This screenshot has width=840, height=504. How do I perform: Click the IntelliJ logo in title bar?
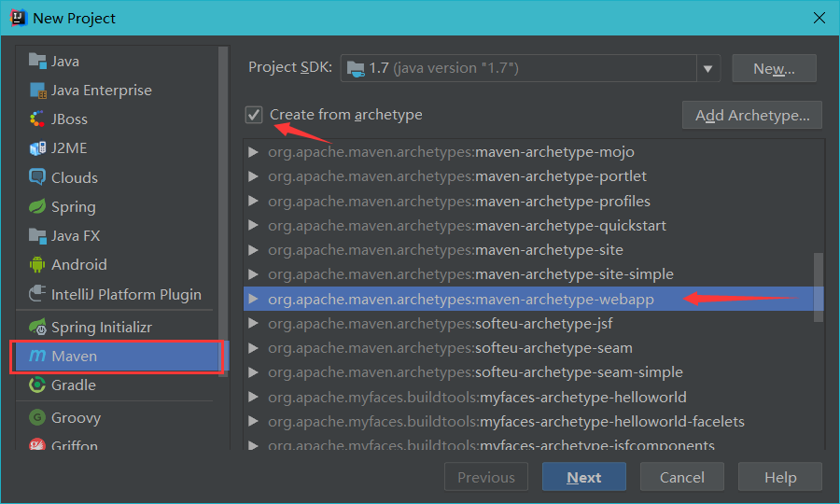tap(19, 18)
